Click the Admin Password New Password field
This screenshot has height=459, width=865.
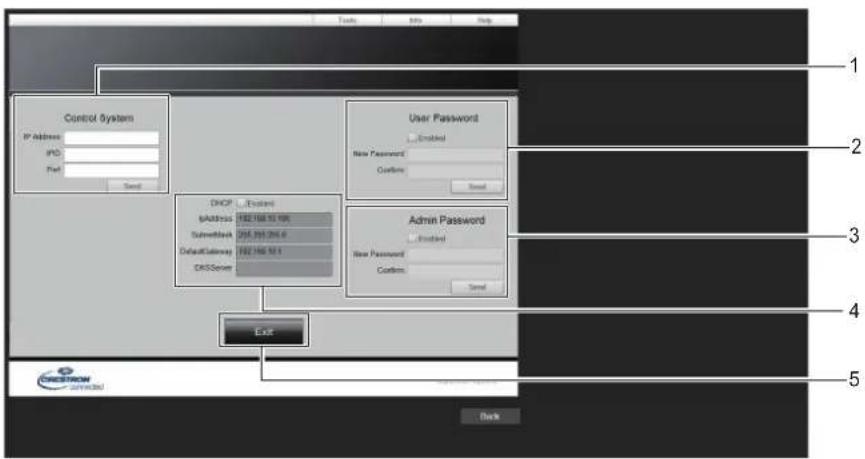(455, 254)
